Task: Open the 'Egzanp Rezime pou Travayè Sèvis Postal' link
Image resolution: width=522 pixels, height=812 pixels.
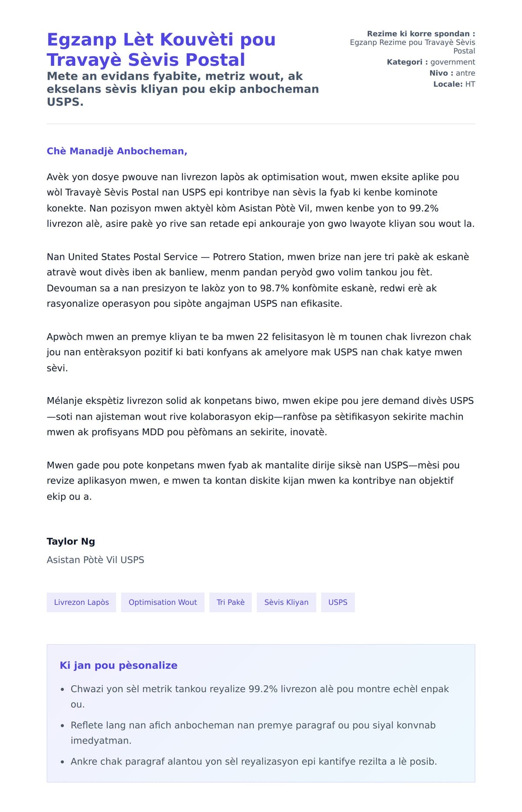Action: coord(412,47)
